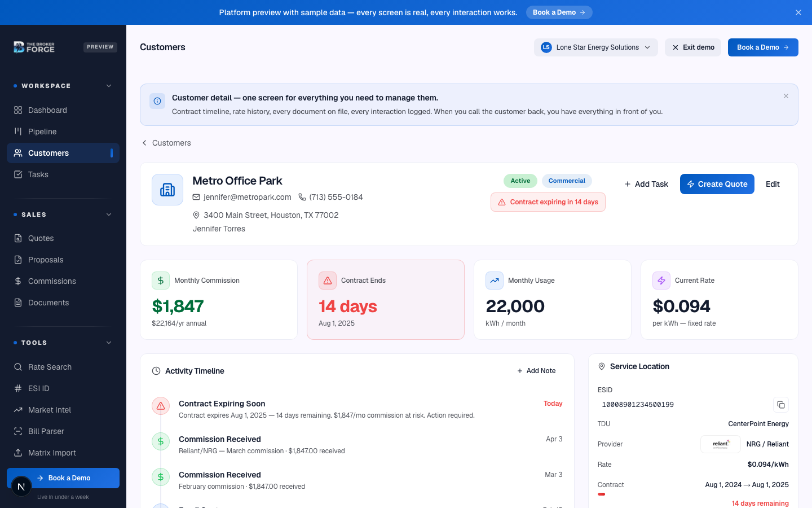Click the Contract Expiring Soon warning marker
The image size is (812, 508).
click(161, 406)
